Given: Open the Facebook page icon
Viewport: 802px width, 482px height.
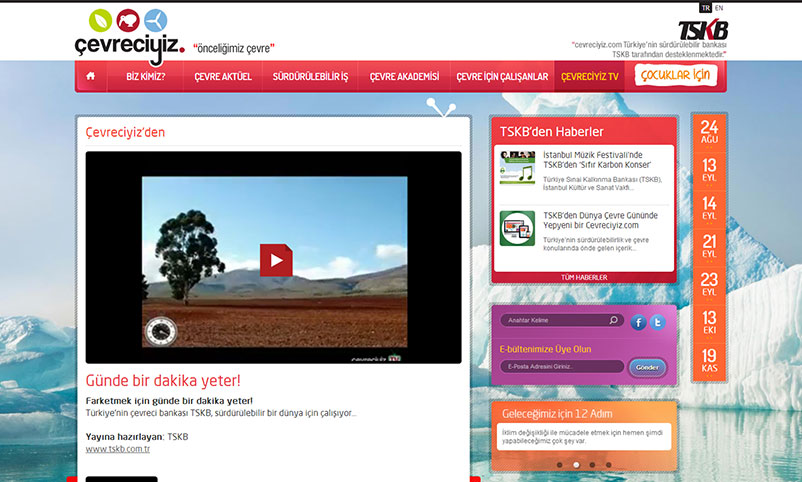Looking at the screenshot, I should point(638,322).
